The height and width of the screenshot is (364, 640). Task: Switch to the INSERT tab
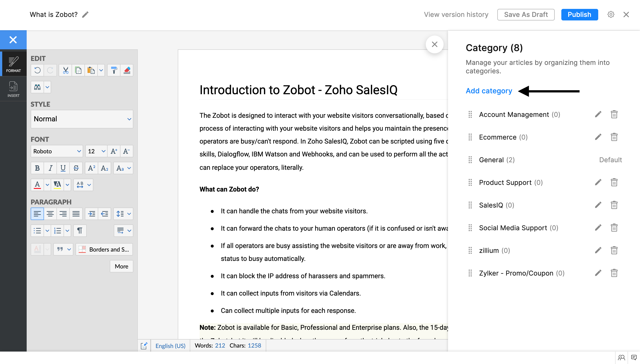click(13, 89)
